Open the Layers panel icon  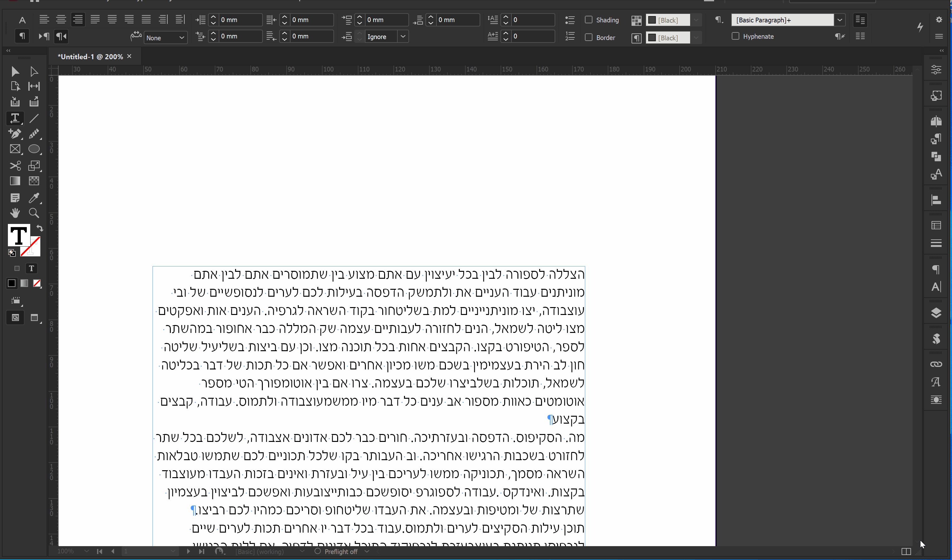pos(936,313)
